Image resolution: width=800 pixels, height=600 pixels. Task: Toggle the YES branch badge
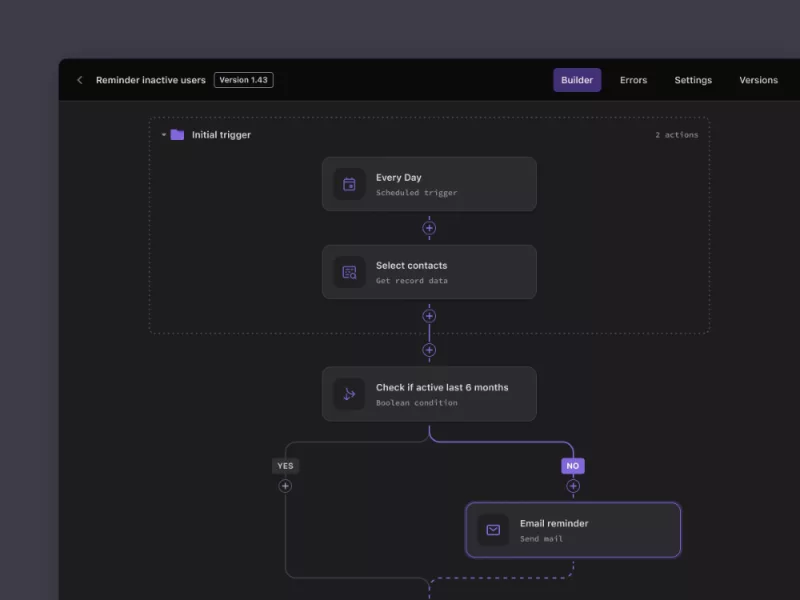point(285,465)
